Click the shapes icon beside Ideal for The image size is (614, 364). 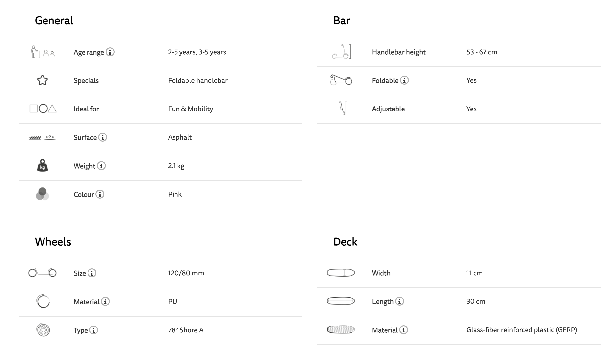click(43, 109)
